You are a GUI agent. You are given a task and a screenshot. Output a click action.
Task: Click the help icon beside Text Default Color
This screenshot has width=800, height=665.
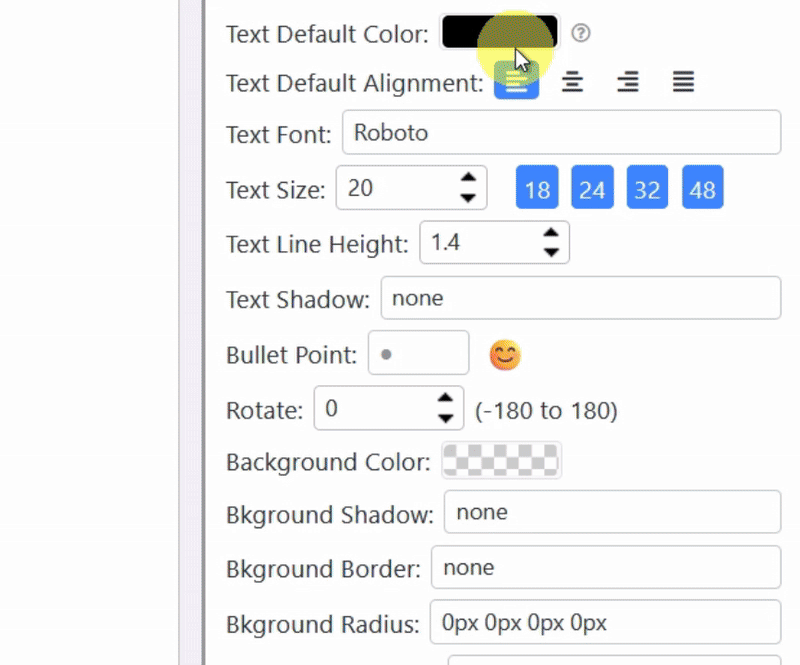[x=581, y=34]
